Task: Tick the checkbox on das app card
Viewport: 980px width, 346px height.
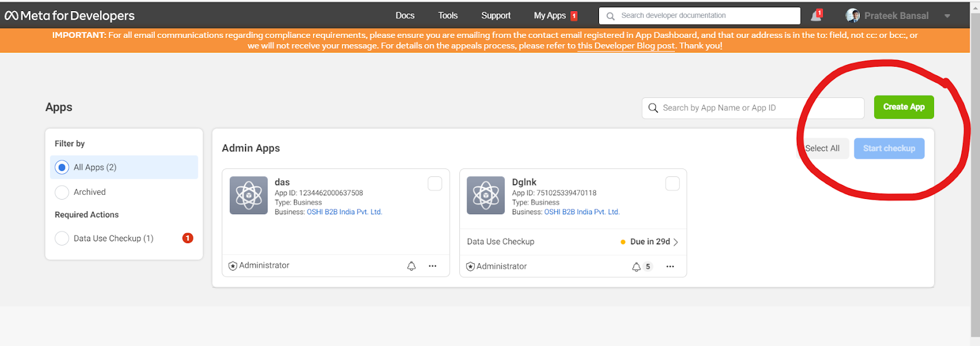Action: point(435,184)
